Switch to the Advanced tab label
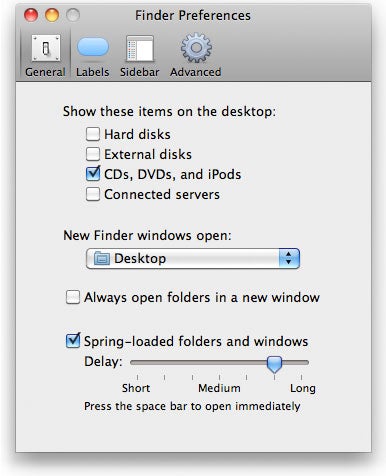The height and width of the screenshot is (476, 386). tap(196, 72)
